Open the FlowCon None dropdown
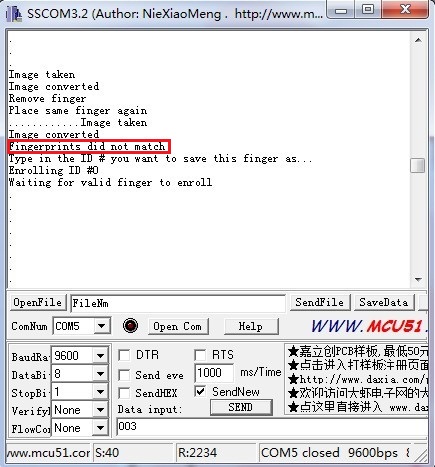 tap(100, 428)
